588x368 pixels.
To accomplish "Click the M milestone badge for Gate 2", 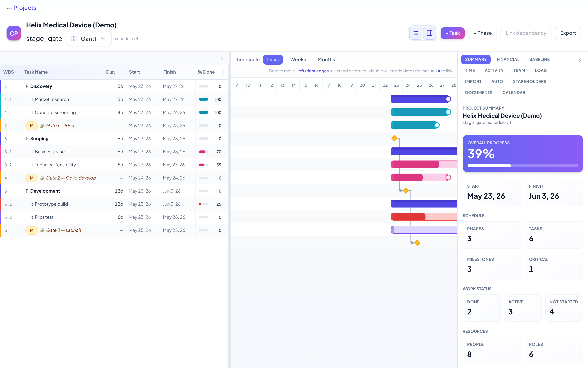I will 31,178.
